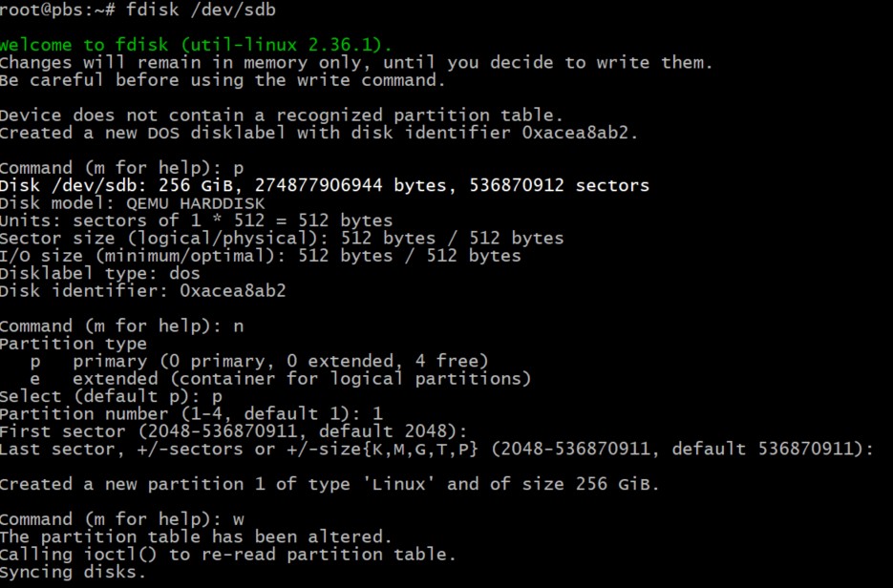Click the 'Created a new DOS disklabel' line
Image resolution: width=893 pixels, height=588 pixels.
click(318, 133)
